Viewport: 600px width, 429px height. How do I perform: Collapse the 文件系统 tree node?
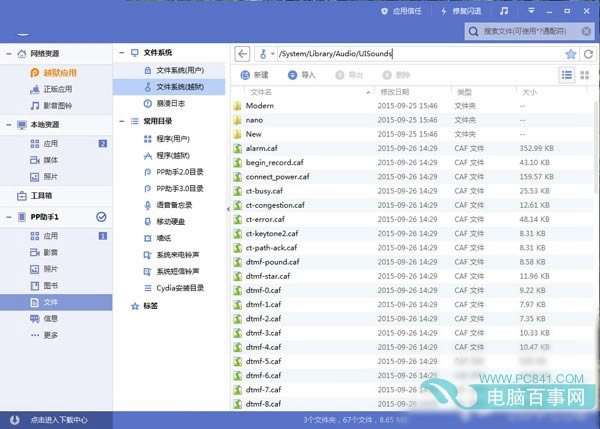(x=122, y=53)
